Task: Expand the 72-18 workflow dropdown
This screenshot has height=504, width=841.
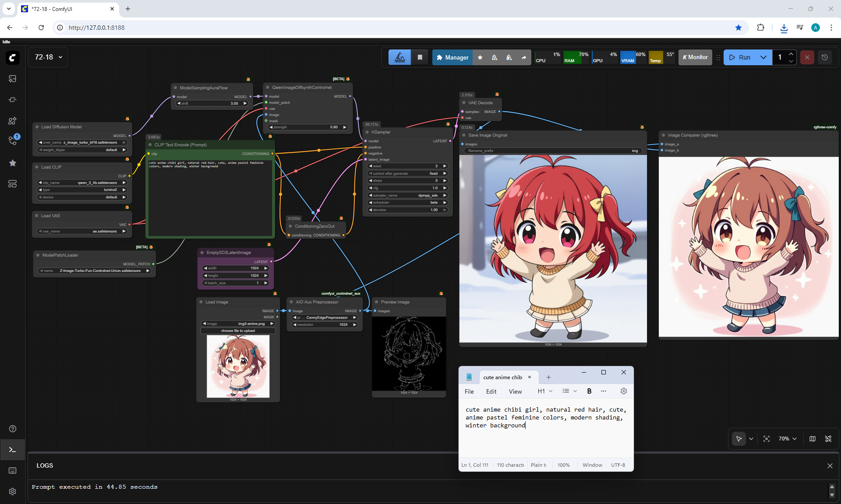Action: [x=60, y=57]
